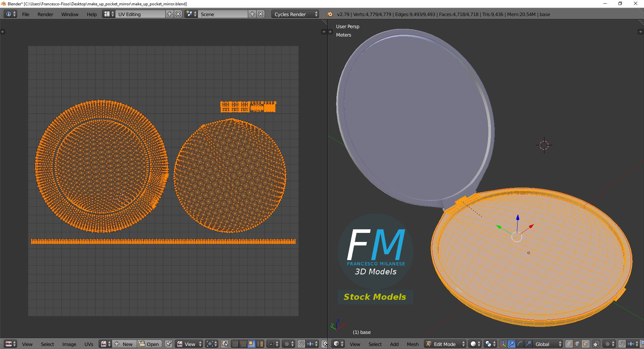
Task: Open the UVs menu
Action: pyautogui.click(x=89, y=344)
